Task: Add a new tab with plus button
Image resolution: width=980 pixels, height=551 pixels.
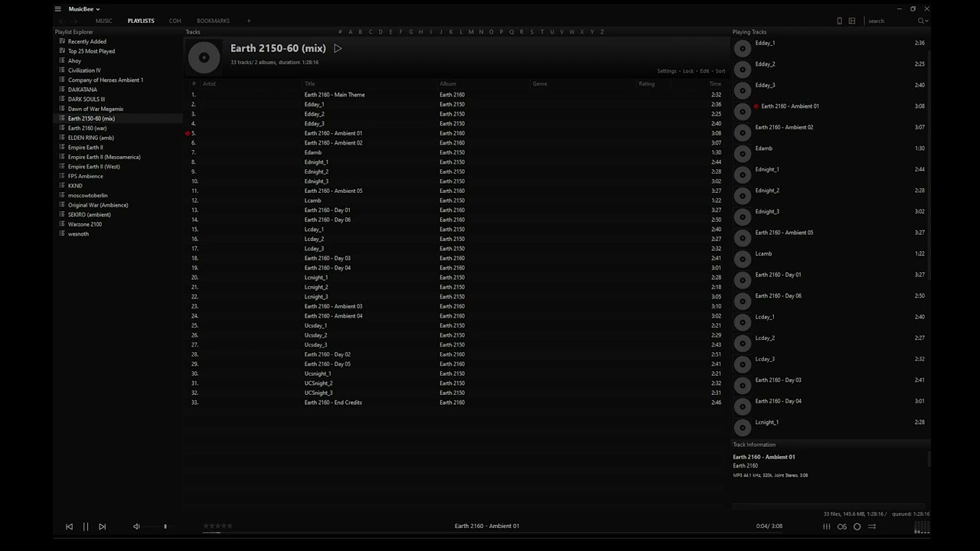Action: (x=249, y=21)
